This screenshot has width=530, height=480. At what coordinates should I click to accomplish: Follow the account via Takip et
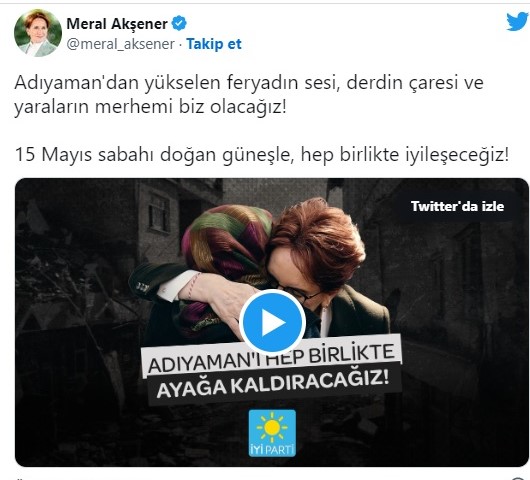click(214, 44)
